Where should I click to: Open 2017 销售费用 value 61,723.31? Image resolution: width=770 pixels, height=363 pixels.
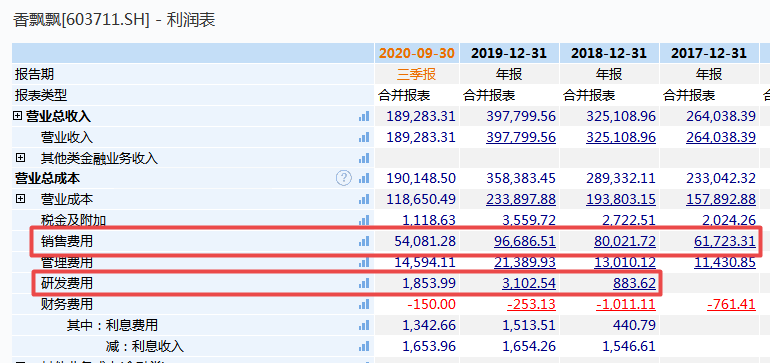click(725, 241)
